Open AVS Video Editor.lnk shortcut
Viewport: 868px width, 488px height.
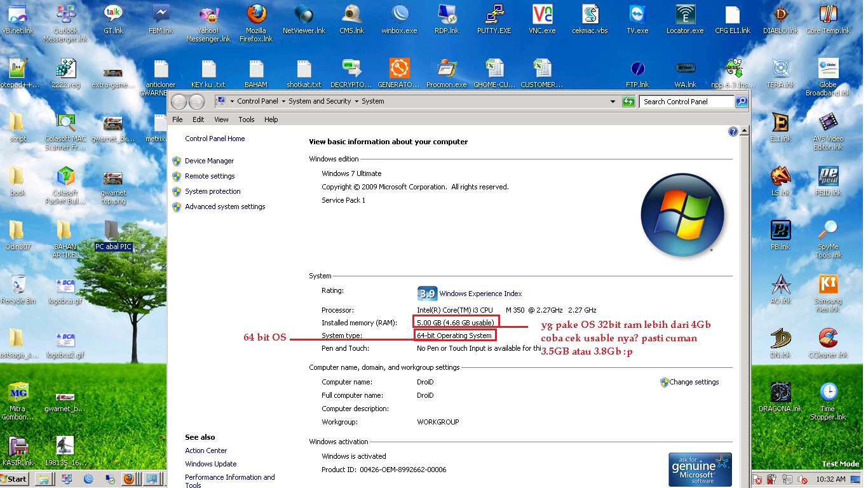coord(828,132)
